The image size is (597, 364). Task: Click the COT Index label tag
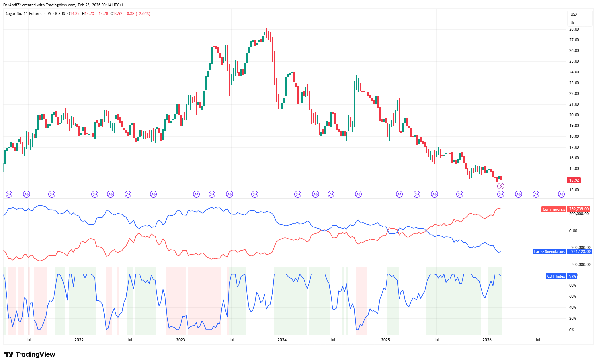[556, 276]
